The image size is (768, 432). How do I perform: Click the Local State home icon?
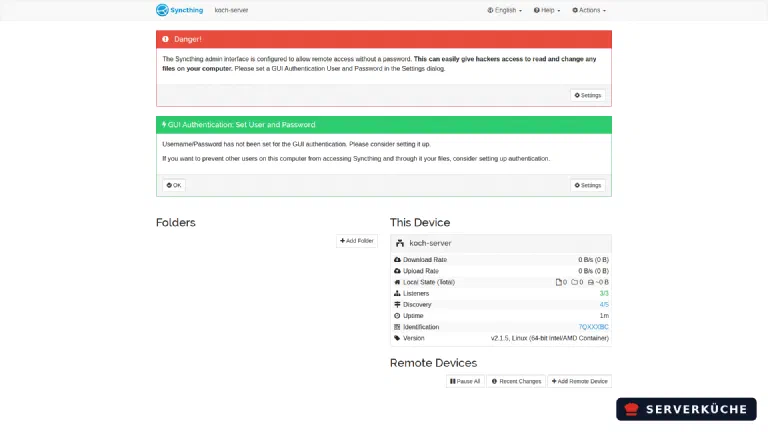pos(397,282)
